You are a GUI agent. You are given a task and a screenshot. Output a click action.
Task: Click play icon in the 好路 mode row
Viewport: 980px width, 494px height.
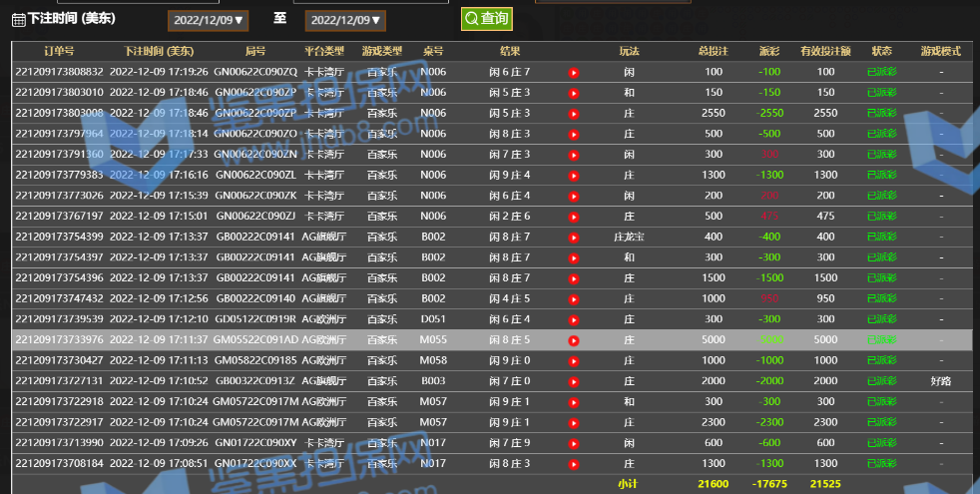point(574,381)
